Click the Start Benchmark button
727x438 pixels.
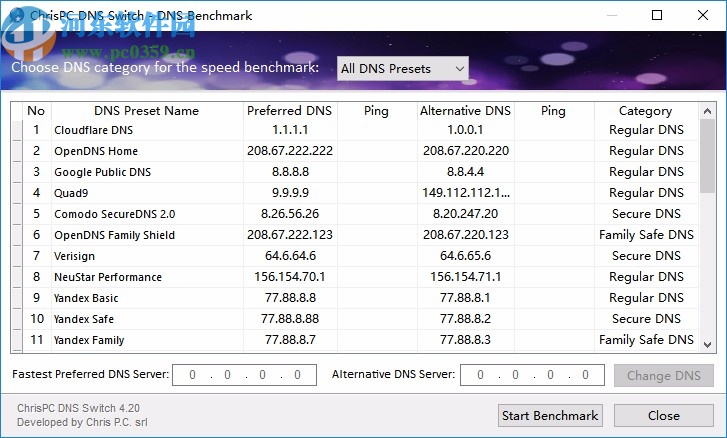pos(550,415)
